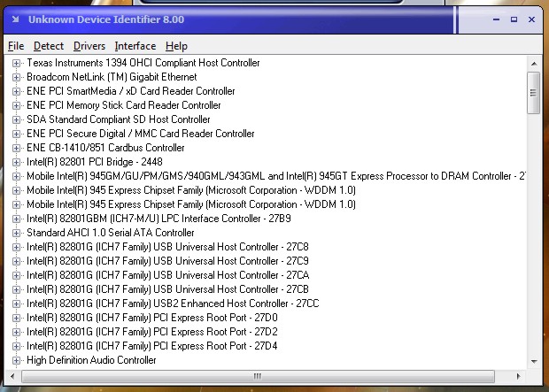Viewport: 549px width, 392px height.
Task: Expand USB2 Enhanced Host Controller - 27CC node
Action: click(16, 304)
